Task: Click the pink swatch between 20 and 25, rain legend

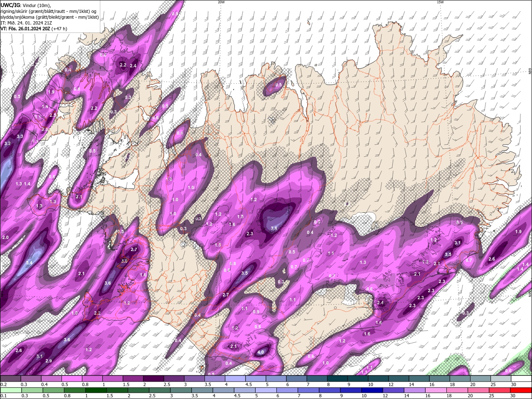Action: (x=479, y=390)
